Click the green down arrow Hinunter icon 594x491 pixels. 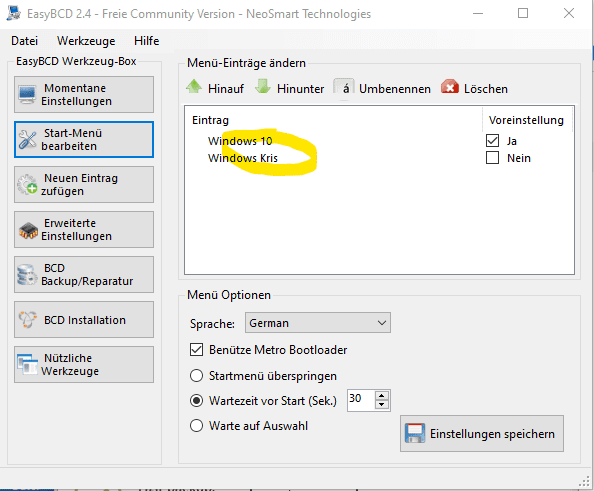click(x=263, y=86)
